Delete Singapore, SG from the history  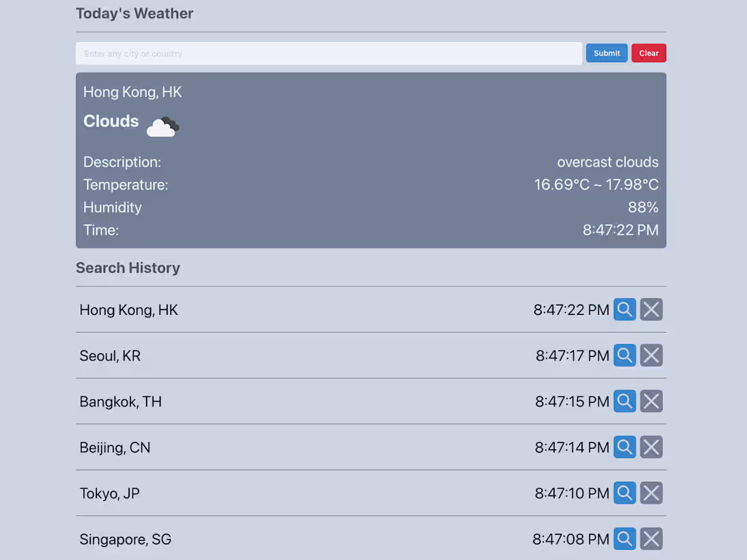tap(651, 538)
